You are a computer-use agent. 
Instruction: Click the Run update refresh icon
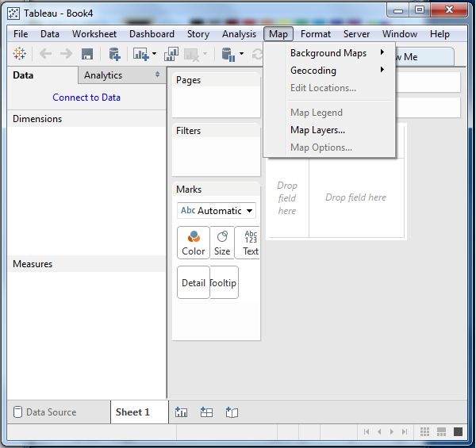pos(257,54)
